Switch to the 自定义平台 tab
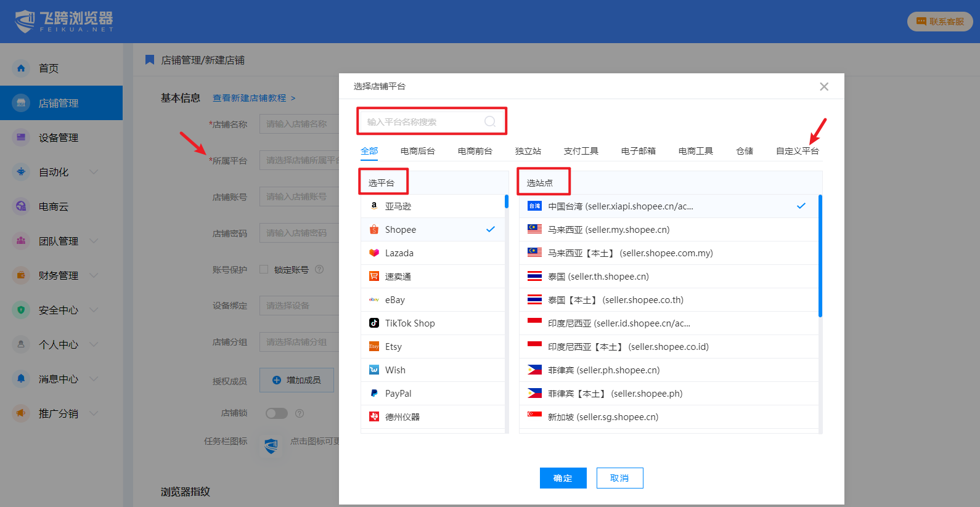Screen dimensions: 980x507 point(797,151)
